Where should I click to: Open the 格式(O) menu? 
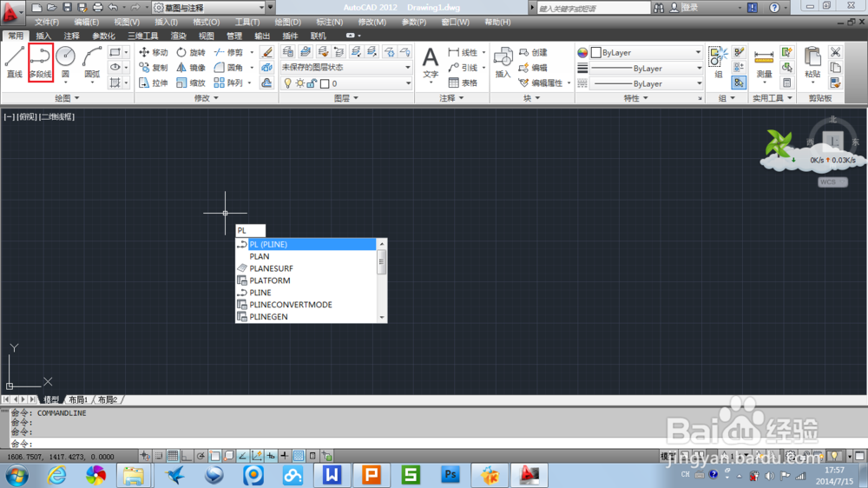[206, 23]
